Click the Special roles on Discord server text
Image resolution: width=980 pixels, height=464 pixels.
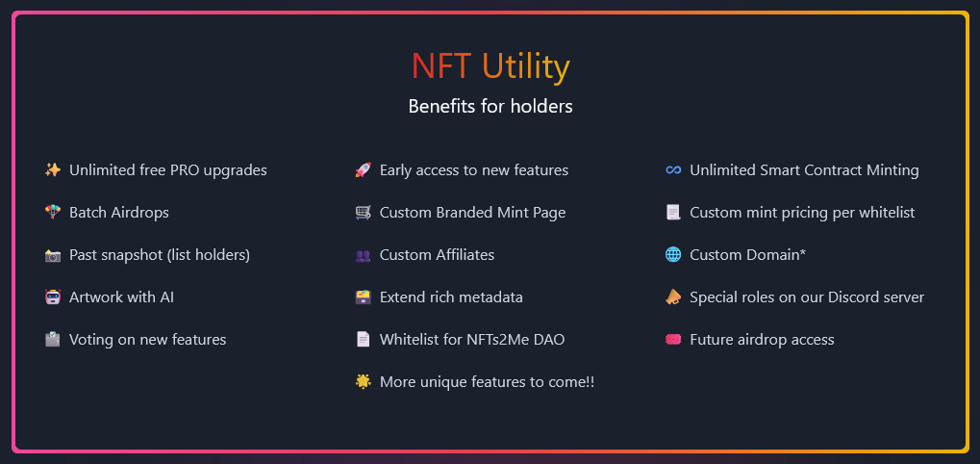[807, 297]
